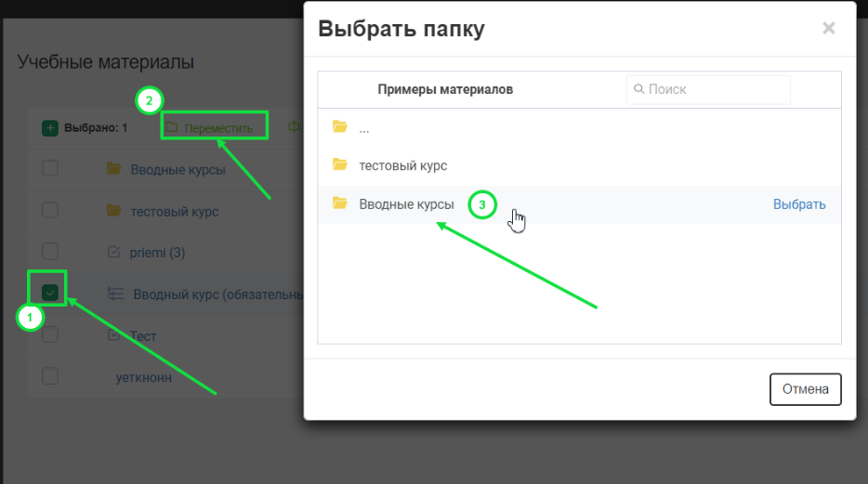Open тестовый курс link in background list

175,212
